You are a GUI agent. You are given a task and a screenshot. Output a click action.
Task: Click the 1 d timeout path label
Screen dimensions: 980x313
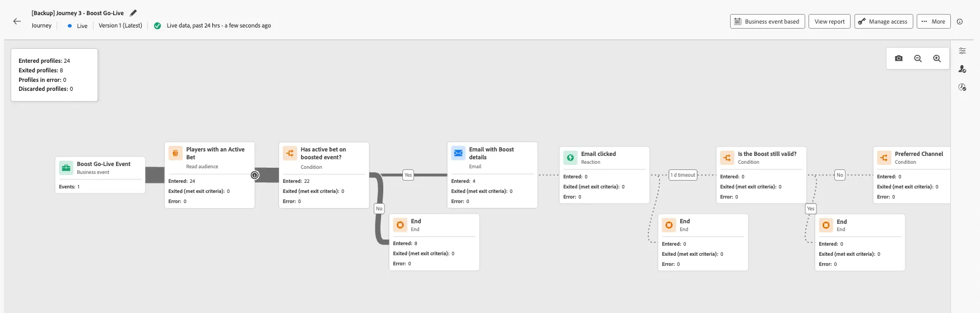coord(682,175)
